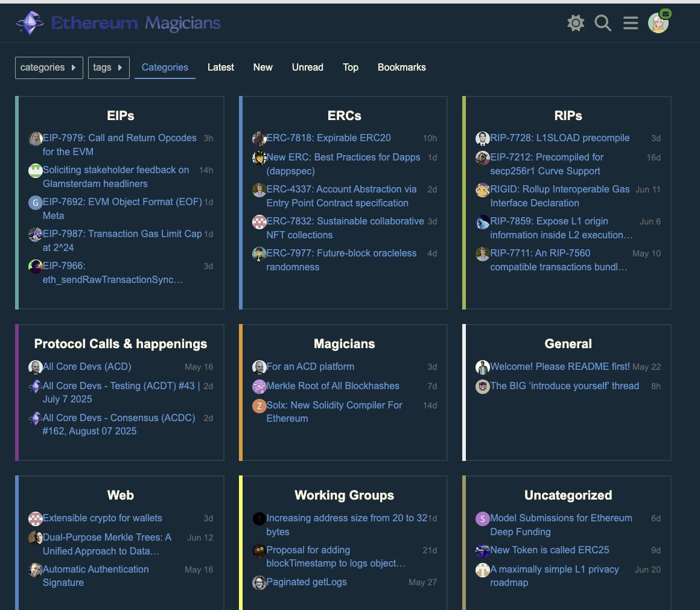Click black avatar beside Increasing address size
Image resolution: width=700 pixels, height=610 pixels.
tap(259, 518)
